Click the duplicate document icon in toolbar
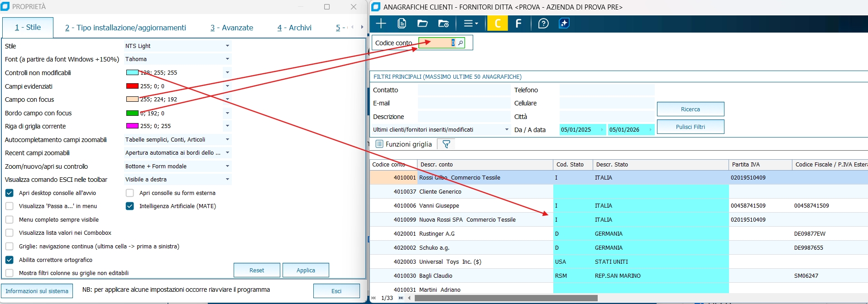 pyautogui.click(x=402, y=24)
